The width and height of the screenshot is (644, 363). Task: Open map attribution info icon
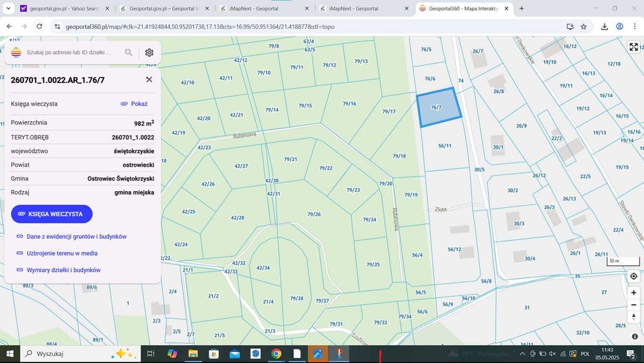[635, 337]
